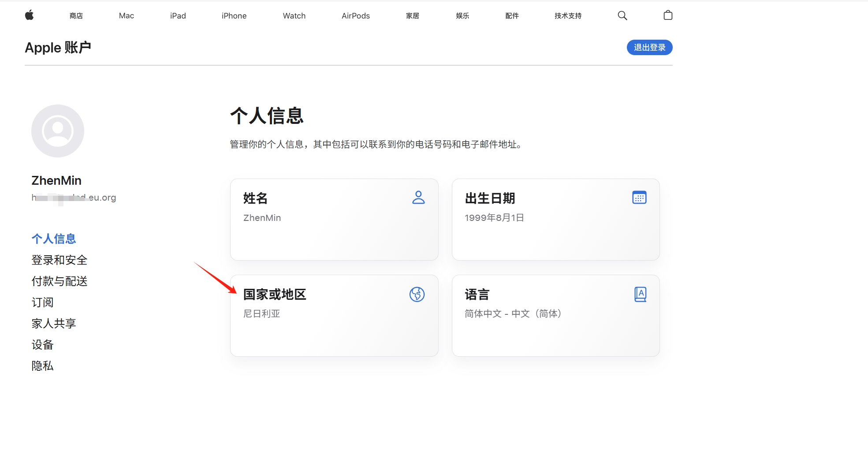Open the 商店 menu item
This screenshot has height=455, width=868.
(76, 16)
